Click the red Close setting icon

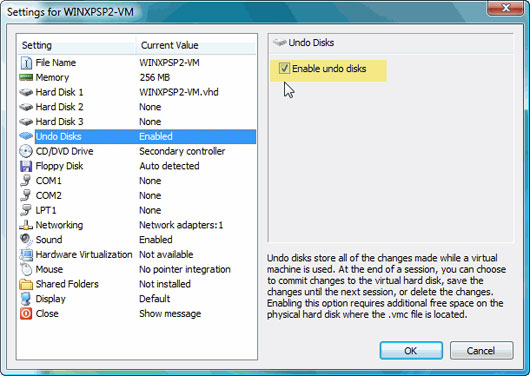pyautogui.click(x=26, y=314)
